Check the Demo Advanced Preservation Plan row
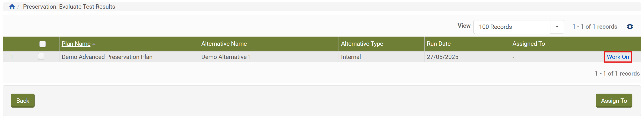 41,57
